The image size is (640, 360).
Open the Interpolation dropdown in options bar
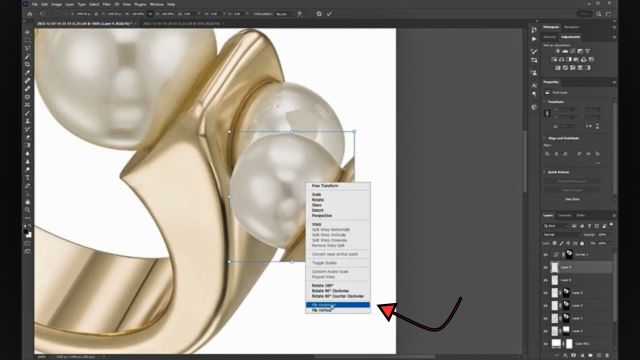coord(284,14)
